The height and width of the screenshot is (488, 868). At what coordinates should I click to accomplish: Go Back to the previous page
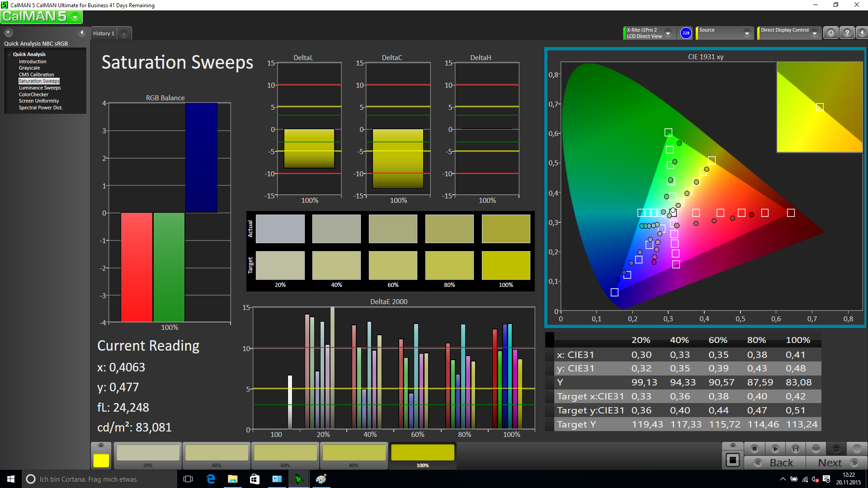(775, 463)
